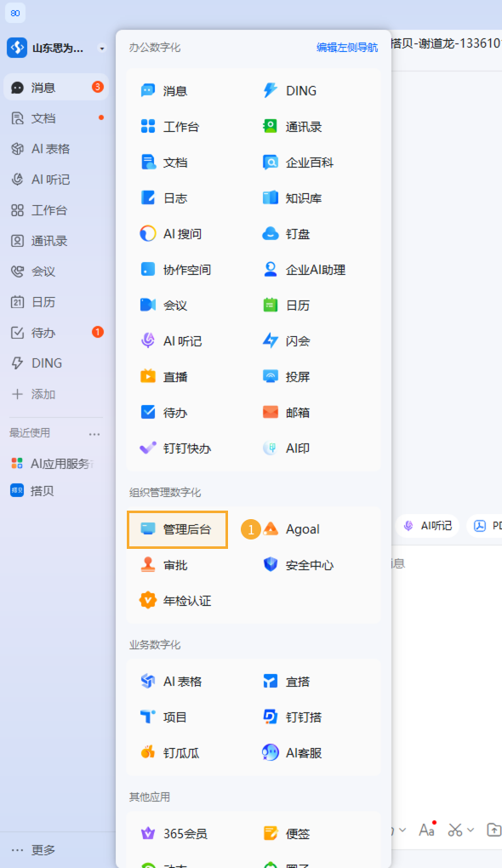Open 直播 app
The height and width of the screenshot is (868, 502).
tap(164, 378)
